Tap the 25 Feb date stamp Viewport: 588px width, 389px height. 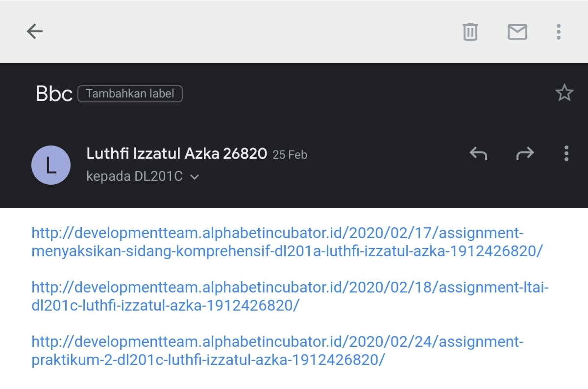290,155
